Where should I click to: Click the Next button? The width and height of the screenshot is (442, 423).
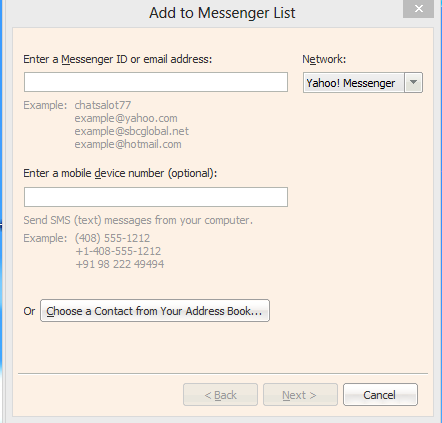point(300,395)
